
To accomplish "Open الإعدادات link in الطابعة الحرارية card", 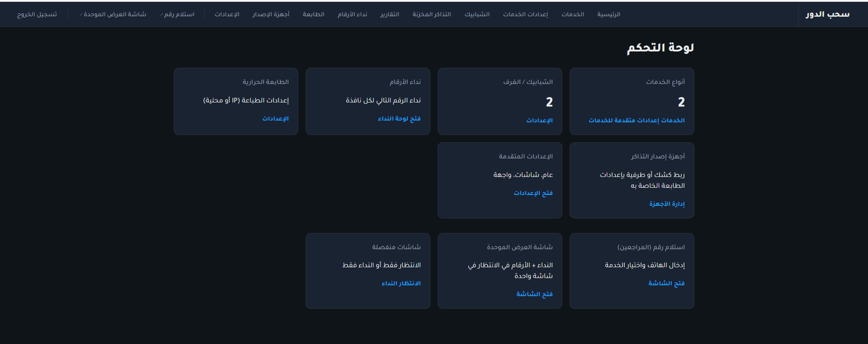I will tap(275, 119).
